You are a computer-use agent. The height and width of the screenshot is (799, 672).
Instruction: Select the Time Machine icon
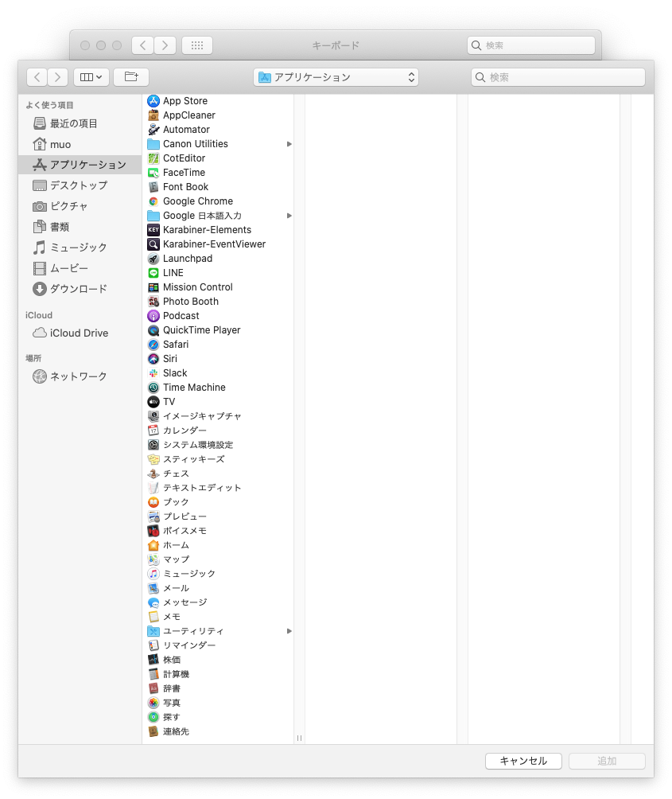click(x=153, y=388)
